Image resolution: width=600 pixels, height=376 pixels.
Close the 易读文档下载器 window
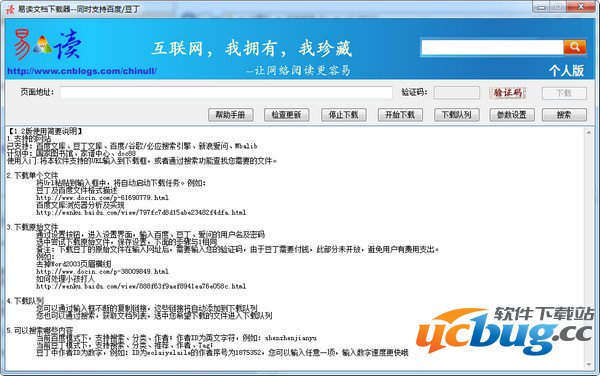(580, 7)
